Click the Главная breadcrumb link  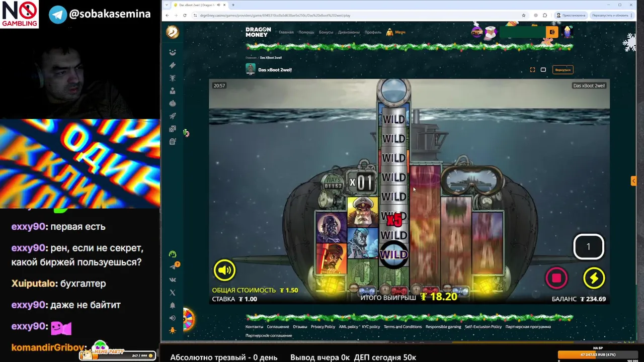coord(251,58)
